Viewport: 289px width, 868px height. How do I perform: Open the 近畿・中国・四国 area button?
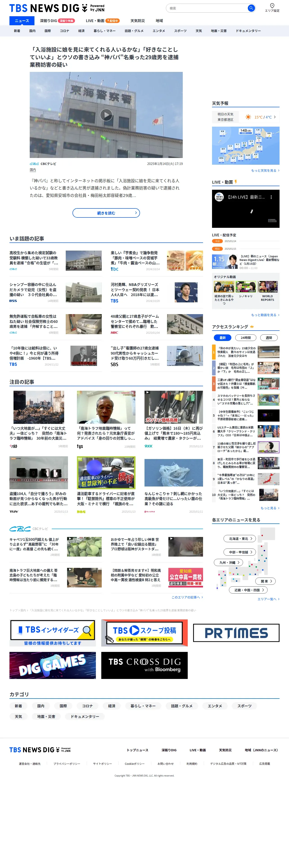pos(248,590)
